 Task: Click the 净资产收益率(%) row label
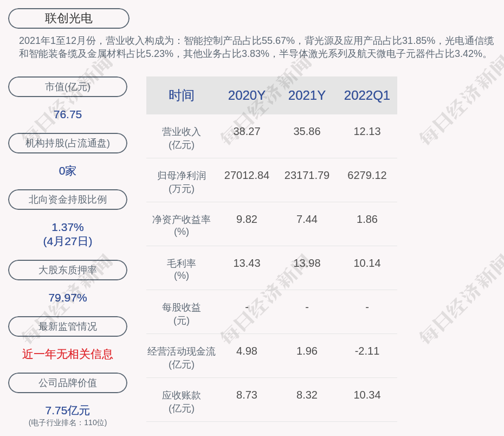point(182,226)
